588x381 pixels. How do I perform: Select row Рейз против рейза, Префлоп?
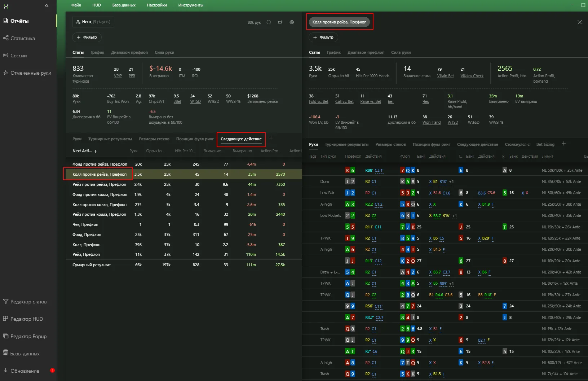(99, 184)
